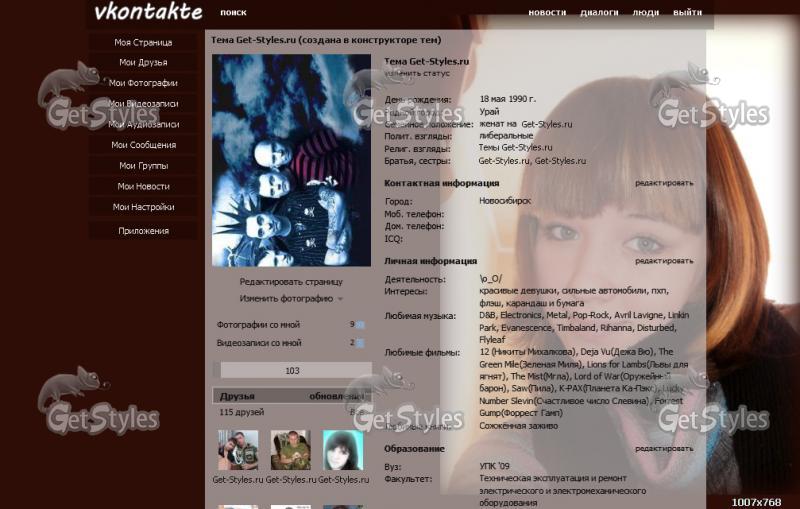800x509 pixels.
Task: Click the photo icon beside count 9
Action: pyautogui.click(x=360, y=325)
